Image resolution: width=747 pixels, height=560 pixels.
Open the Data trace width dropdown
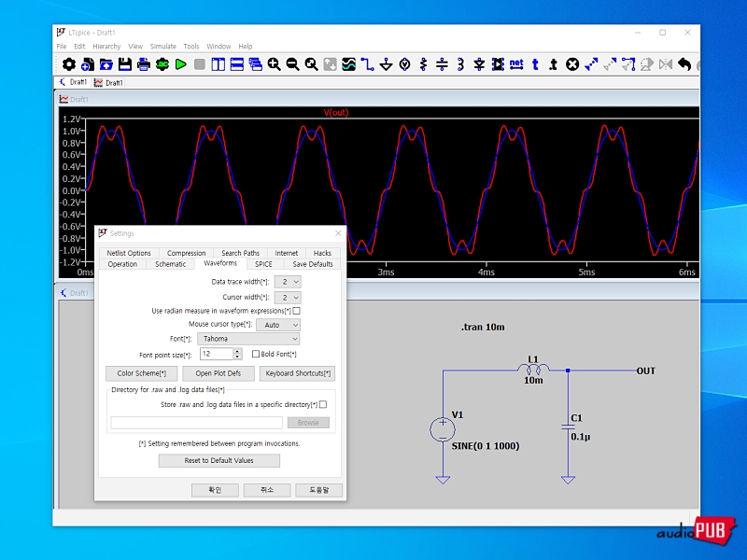[289, 282]
